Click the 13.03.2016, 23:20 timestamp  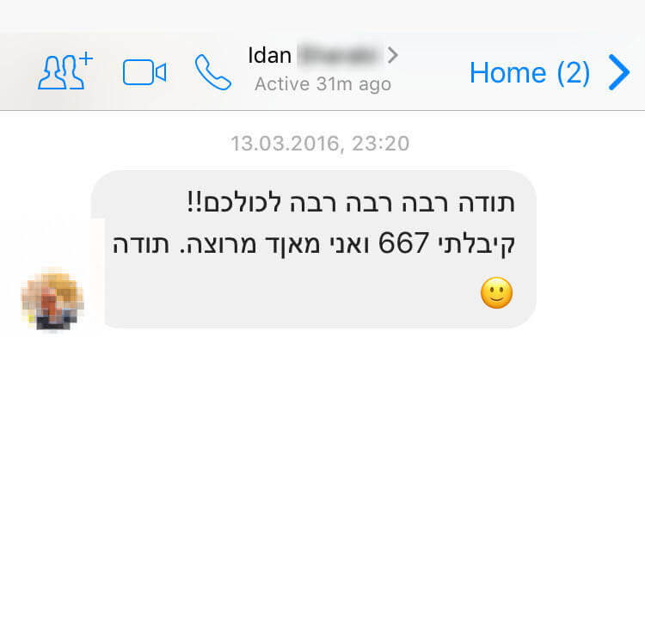pyautogui.click(x=320, y=144)
